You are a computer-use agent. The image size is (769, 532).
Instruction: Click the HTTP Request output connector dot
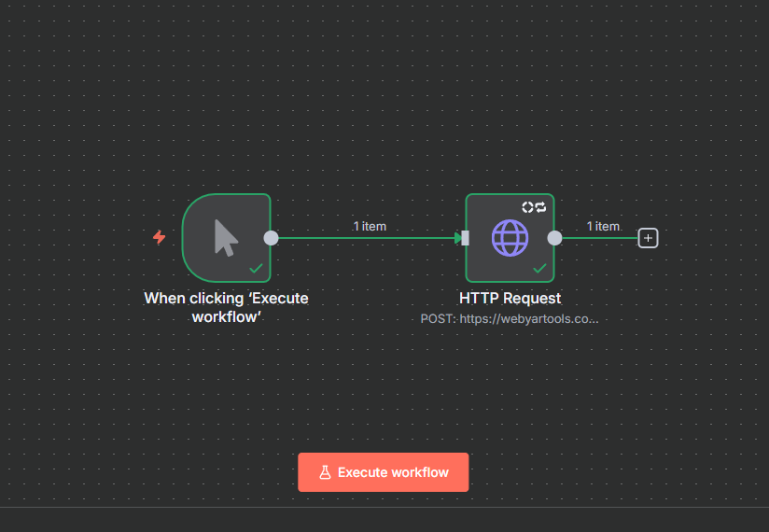click(x=554, y=238)
